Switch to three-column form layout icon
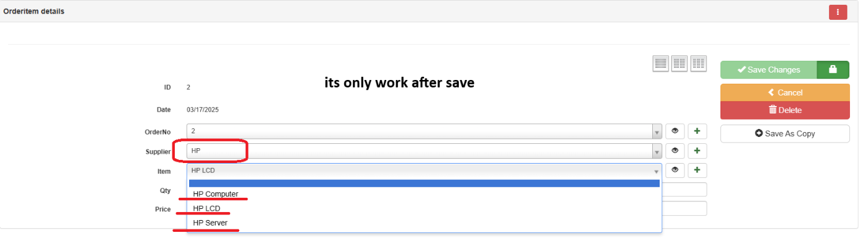The image size is (868, 243). tap(698, 63)
